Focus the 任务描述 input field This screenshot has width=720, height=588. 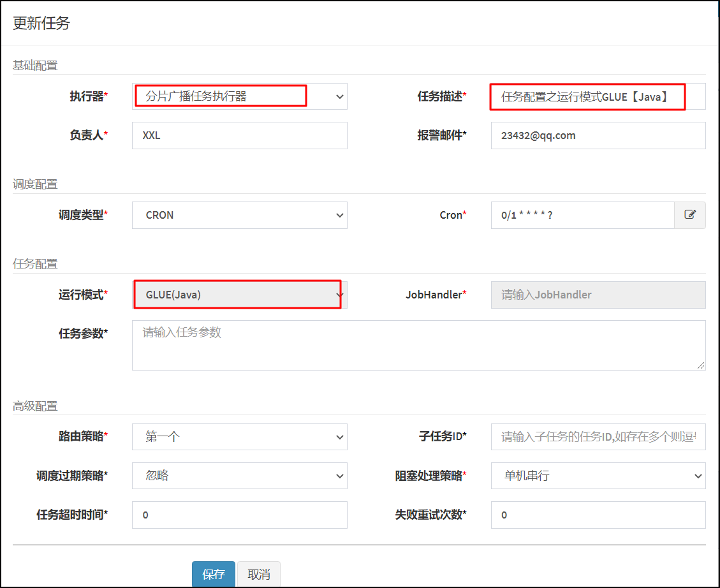coord(598,96)
